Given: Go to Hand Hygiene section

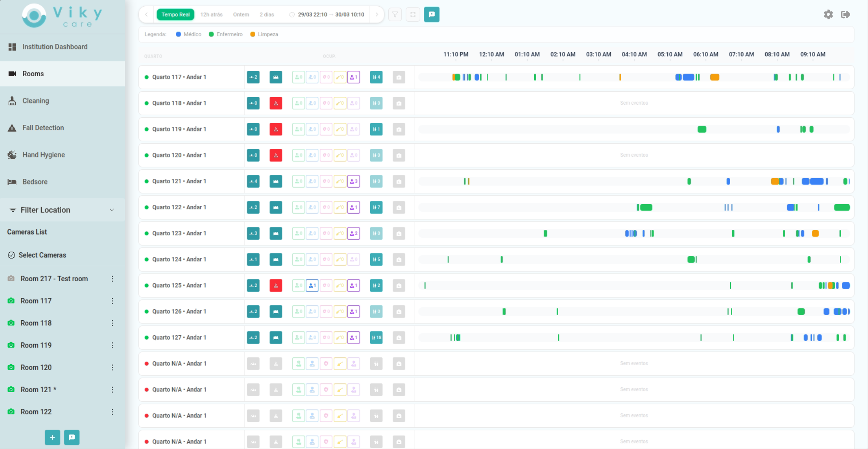Looking at the screenshot, I should [43, 155].
